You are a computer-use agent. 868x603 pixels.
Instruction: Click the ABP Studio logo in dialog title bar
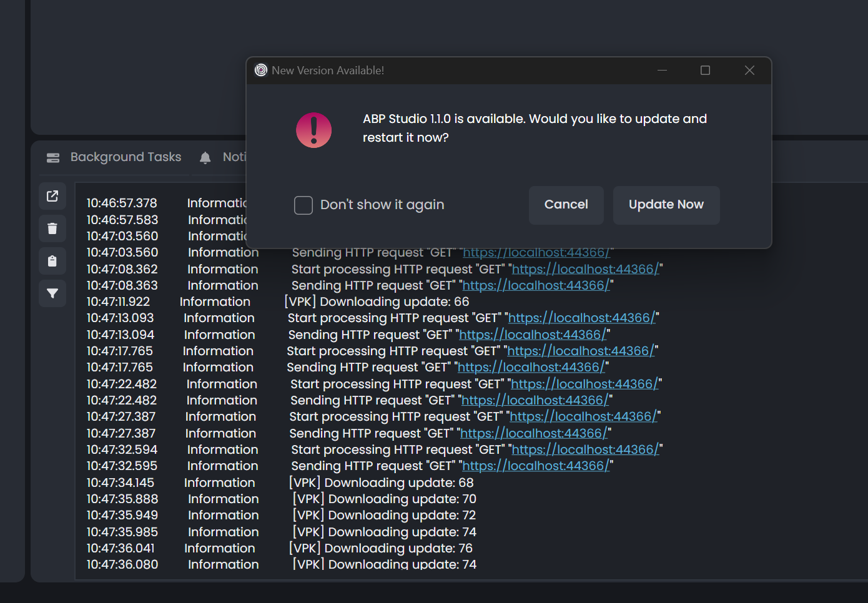pyautogui.click(x=261, y=71)
